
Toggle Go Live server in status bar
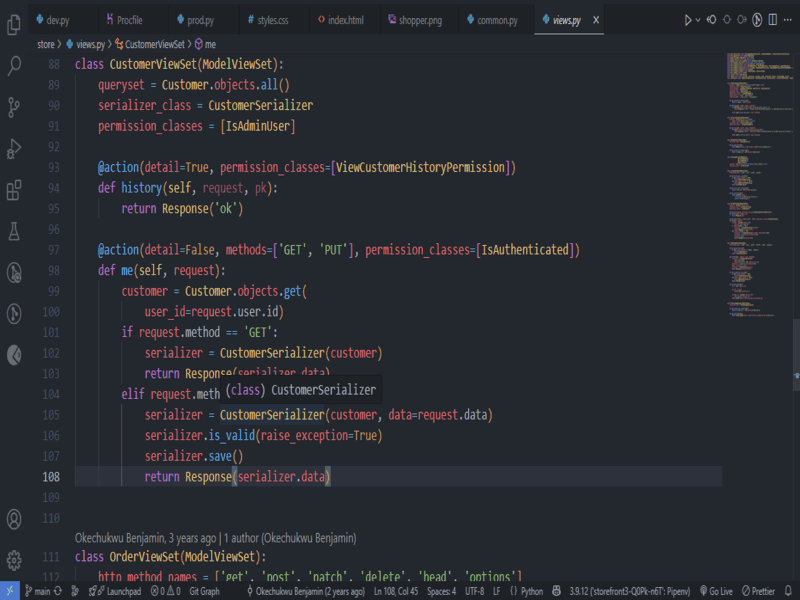720,591
